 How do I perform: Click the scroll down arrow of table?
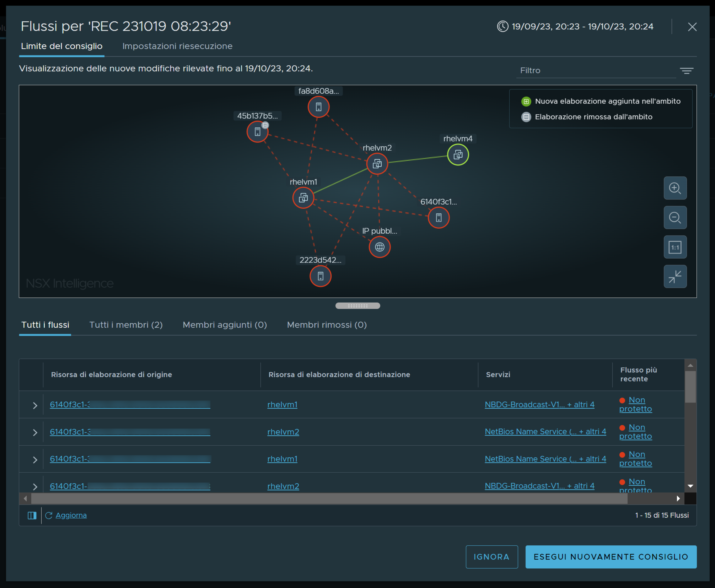690,486
